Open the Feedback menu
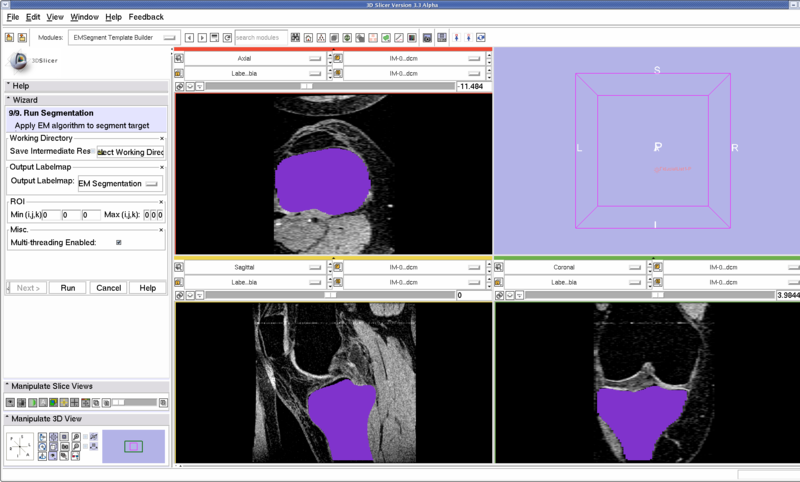The height and width of the screenshot is (482, 800). [146, 17]
